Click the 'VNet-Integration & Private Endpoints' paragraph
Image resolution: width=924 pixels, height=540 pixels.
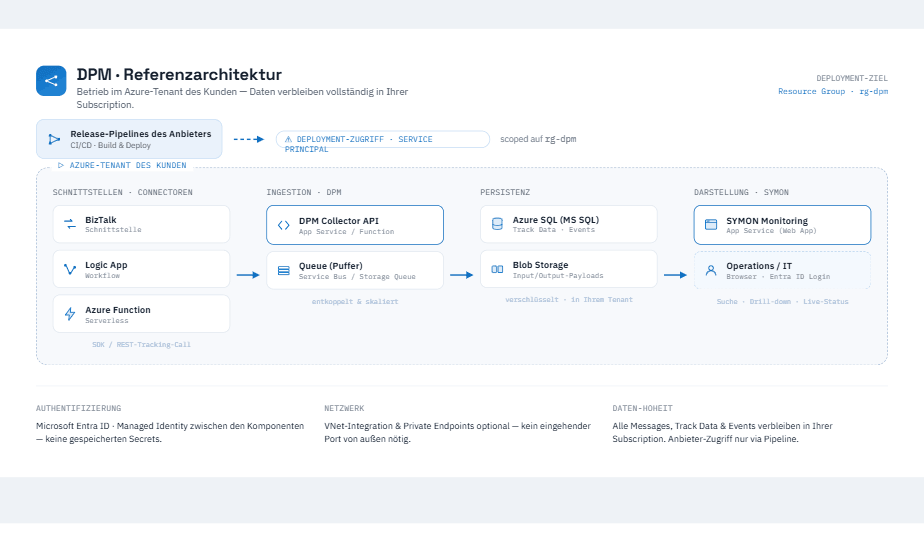pyautogui.click(x=457, y=432)
